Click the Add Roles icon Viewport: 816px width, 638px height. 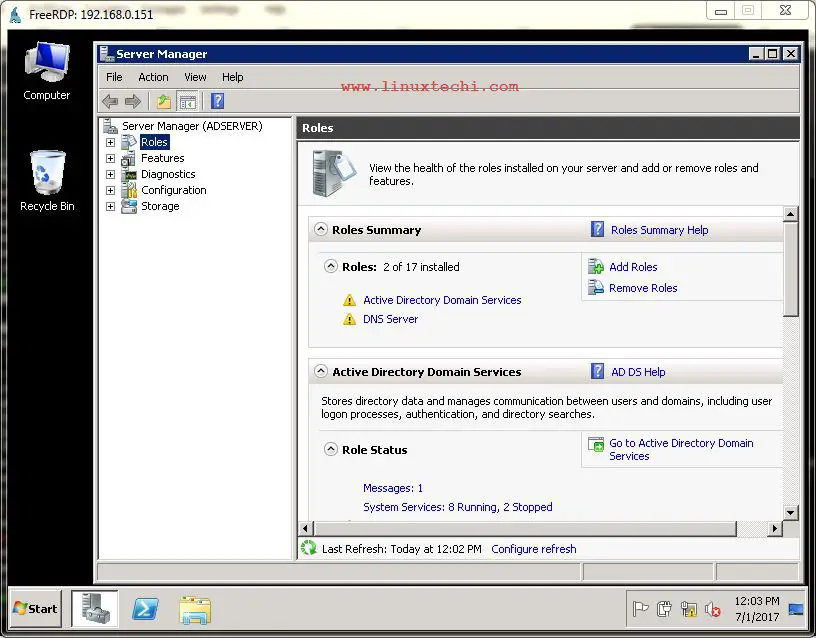click(x=595, y=266)
